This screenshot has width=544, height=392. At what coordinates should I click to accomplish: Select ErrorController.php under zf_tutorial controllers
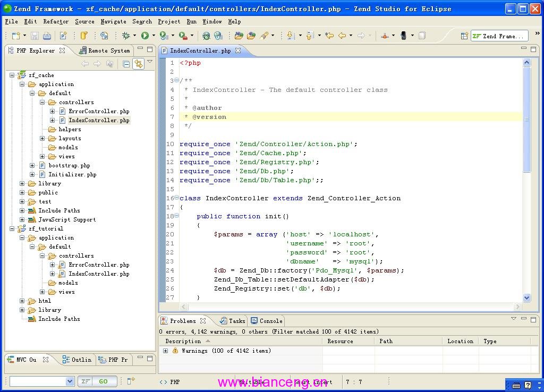pos(99,265)
